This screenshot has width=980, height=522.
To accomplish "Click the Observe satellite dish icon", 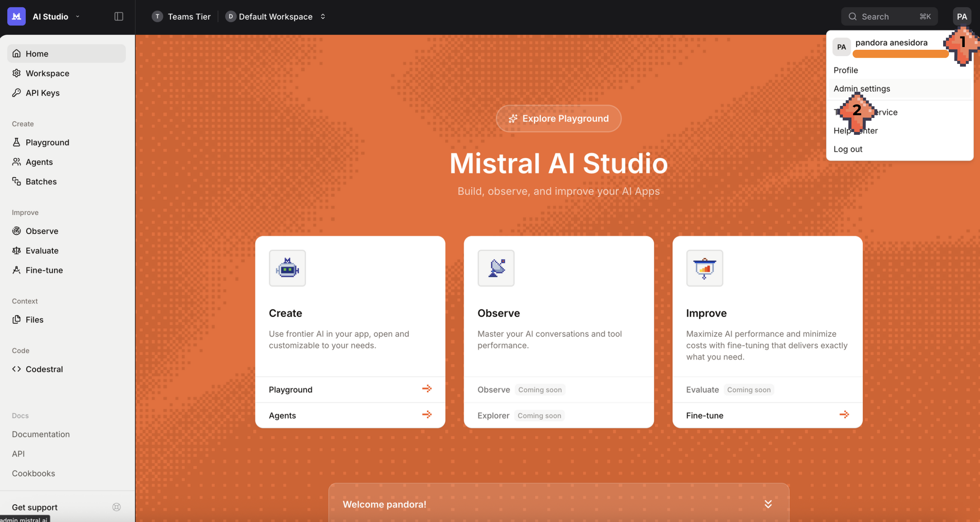I will [495, 268].
